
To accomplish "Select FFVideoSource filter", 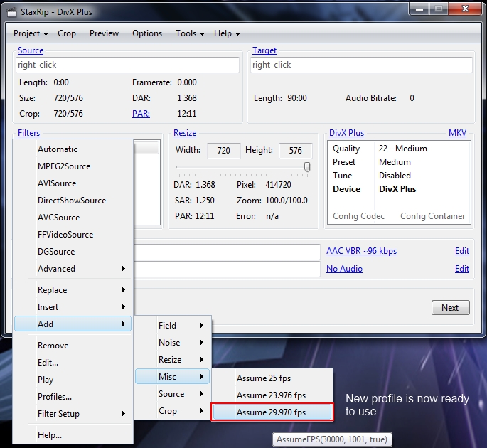I will [x=73, y=235].
